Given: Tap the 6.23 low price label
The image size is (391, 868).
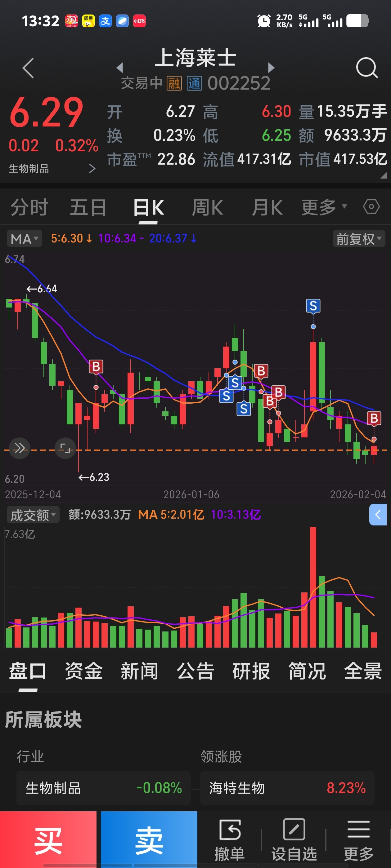Looking at the screenshot, I should coord(94,477).
